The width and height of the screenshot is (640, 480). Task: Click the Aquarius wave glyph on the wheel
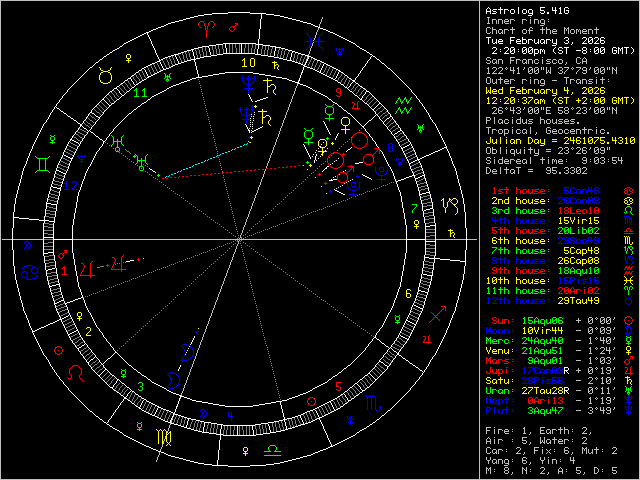[x=404, y=103]
